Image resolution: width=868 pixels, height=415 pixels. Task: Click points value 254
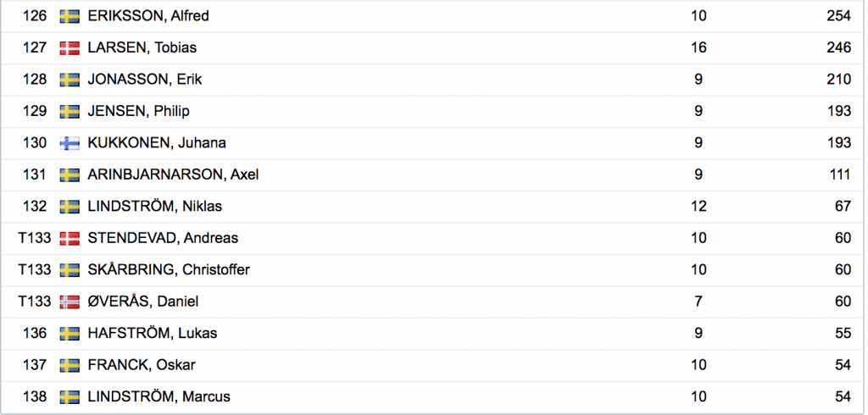tap(838, 16)
